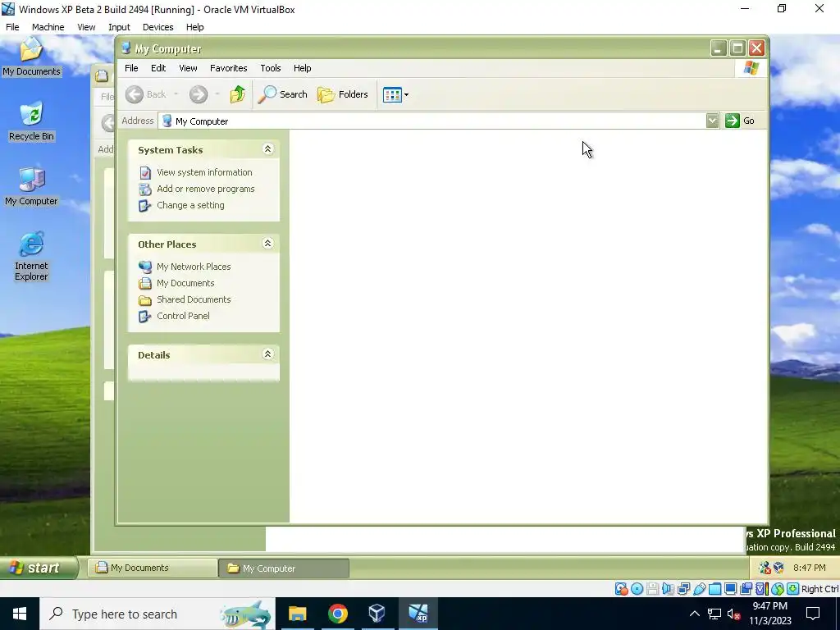The image size is (840, 630).
Task: Collapse the Other Places section
Action: [268, 243]
